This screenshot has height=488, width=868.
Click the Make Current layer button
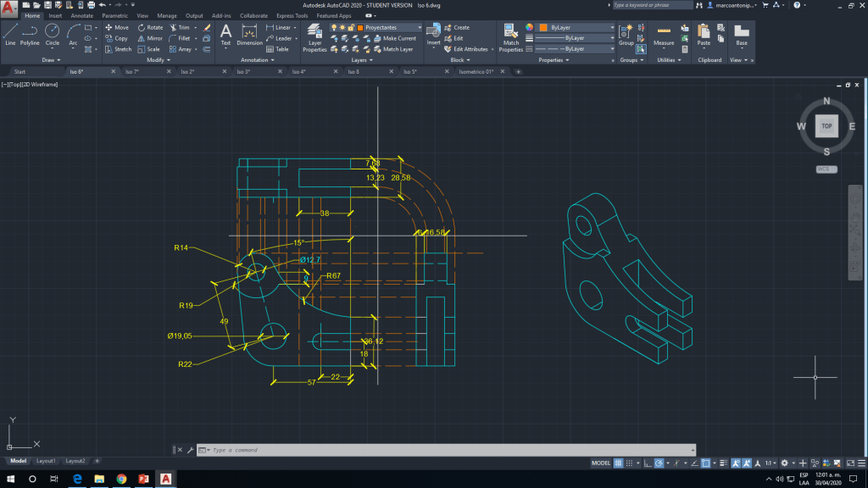394,38
